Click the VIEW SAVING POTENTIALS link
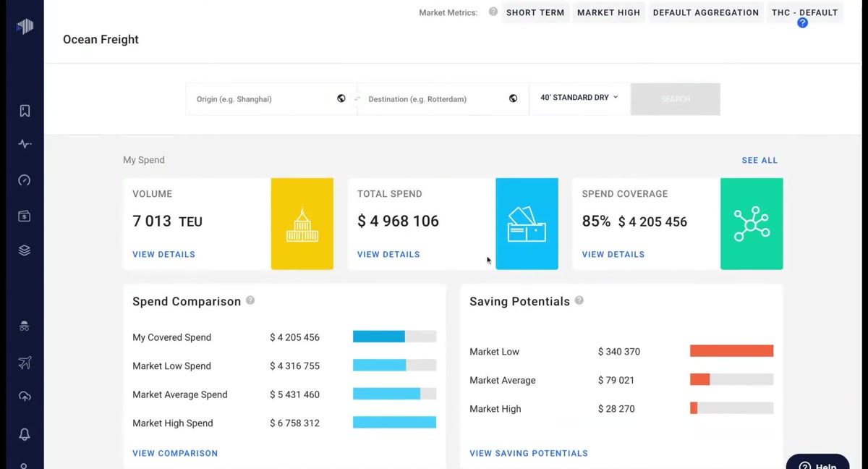The image size is (868, 469). pyautogui.click(x=529, y=453)
